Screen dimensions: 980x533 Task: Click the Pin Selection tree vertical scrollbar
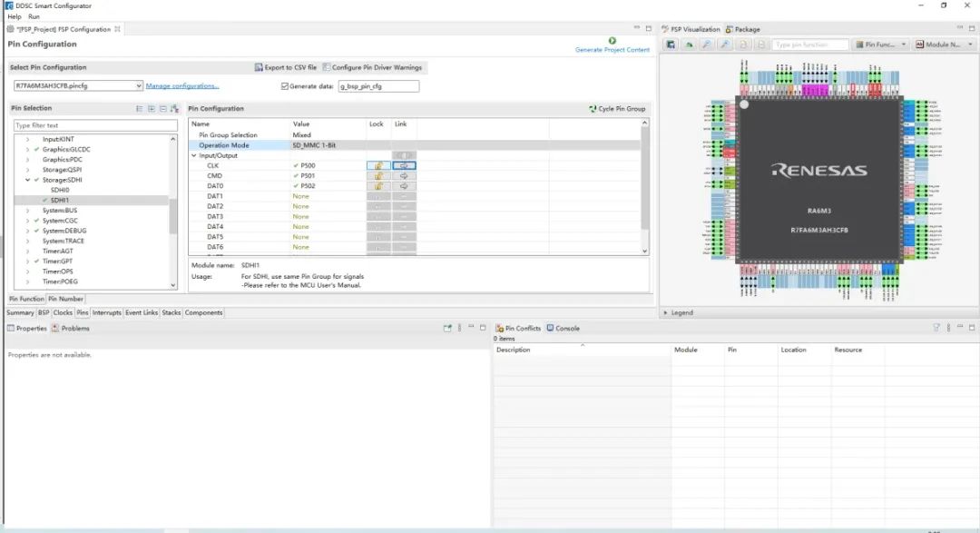click(173, 216)
